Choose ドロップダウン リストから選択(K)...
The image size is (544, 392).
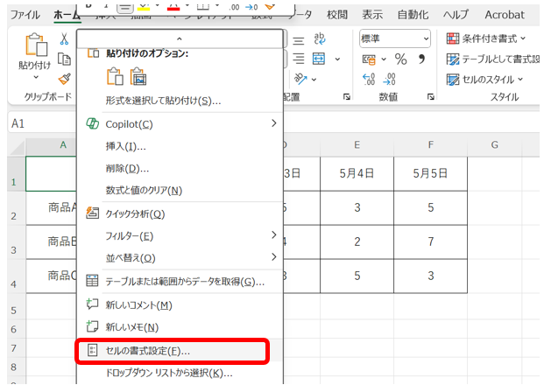coord(180,373)
